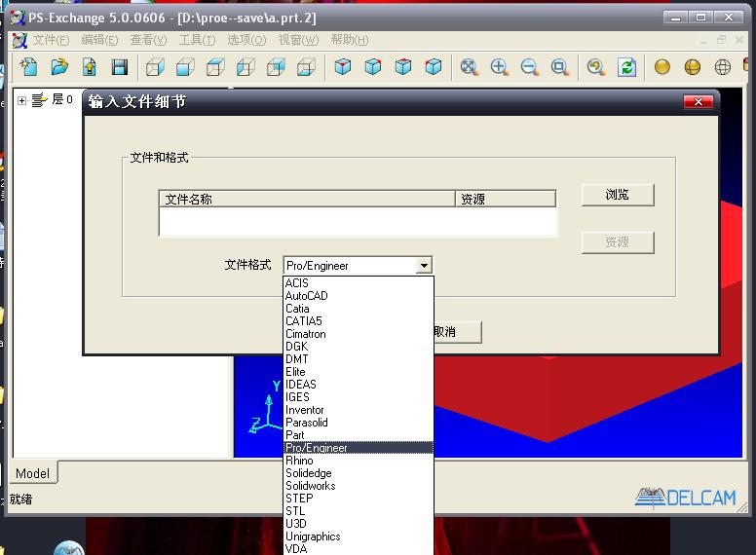Screen dimensions: 756x555
Task: Switch to wireframe sphere display
Action: pyautogui.click(x=723, y=67)
